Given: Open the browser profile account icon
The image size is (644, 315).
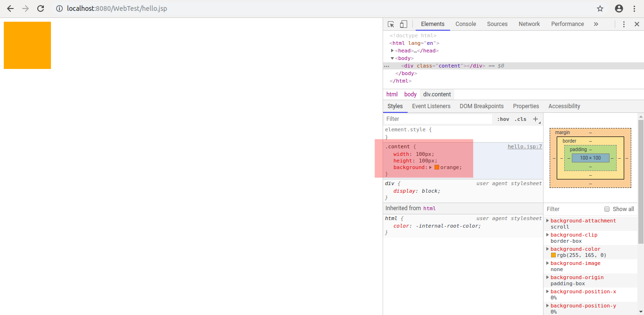Looking at the screenshot, I should 619,9.
